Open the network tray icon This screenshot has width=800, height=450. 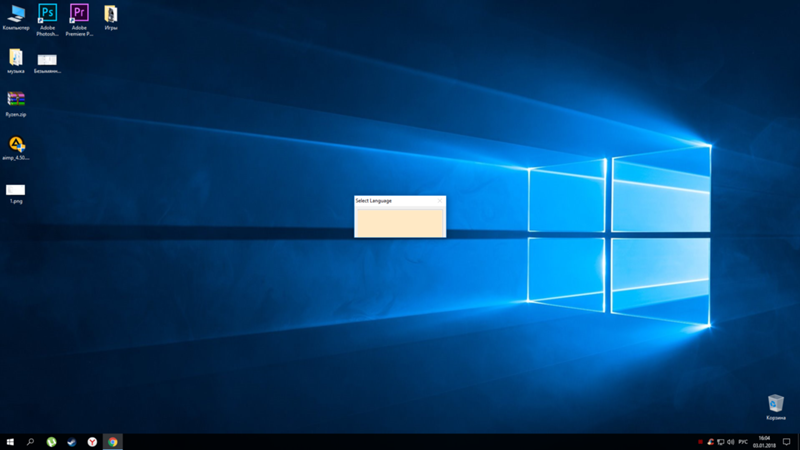click(720, 442)
